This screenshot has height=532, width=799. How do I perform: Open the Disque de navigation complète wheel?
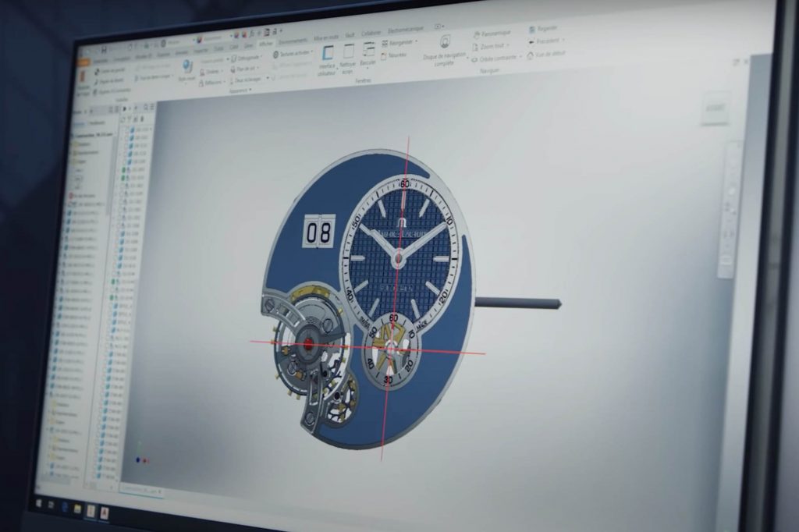coord(444,49)
